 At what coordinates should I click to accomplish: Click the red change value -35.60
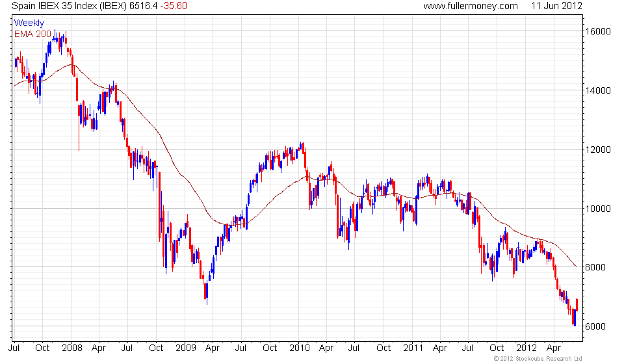[x=174, y=6]
